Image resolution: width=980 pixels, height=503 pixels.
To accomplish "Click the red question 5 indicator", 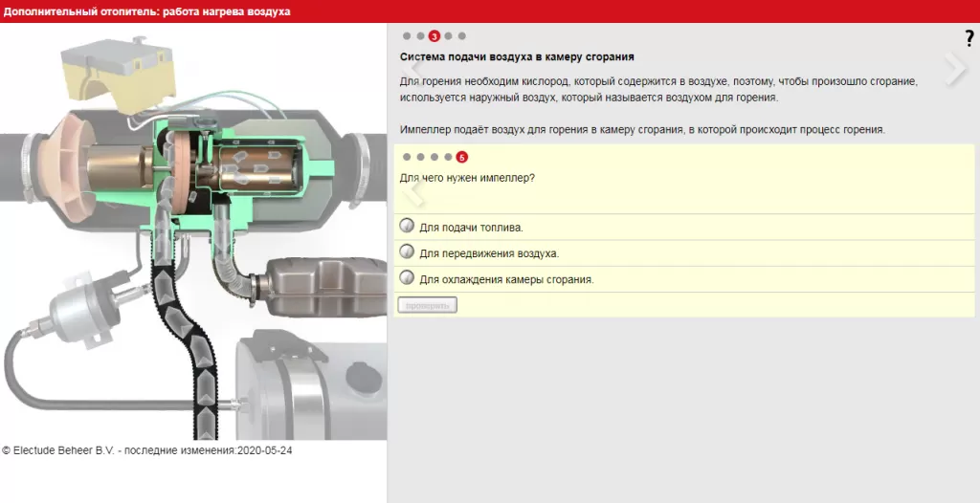I will point(462,157).
